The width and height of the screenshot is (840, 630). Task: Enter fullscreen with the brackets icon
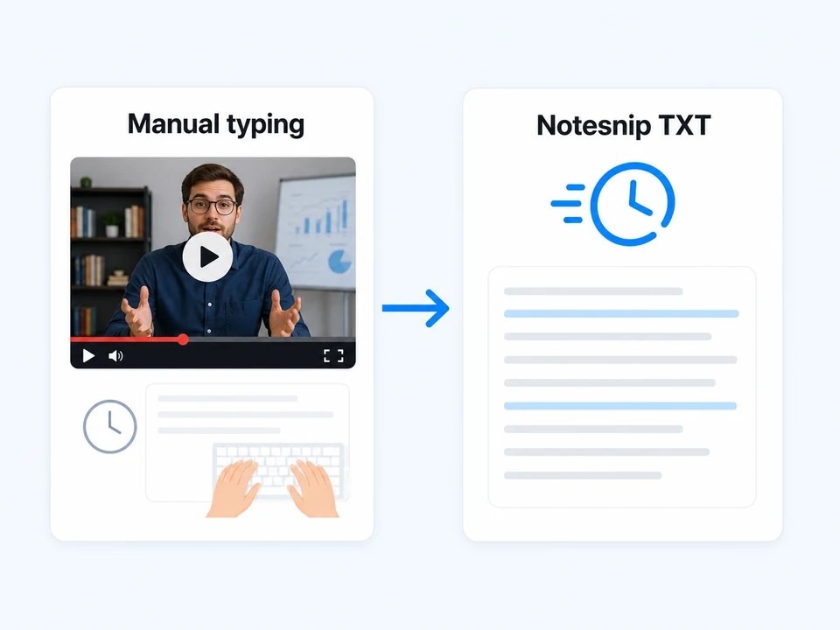pos(333,356)
